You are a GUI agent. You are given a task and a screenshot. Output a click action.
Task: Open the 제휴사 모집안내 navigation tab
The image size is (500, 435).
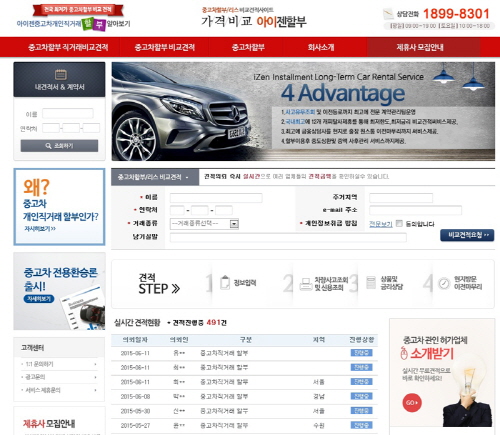point(420,47)
